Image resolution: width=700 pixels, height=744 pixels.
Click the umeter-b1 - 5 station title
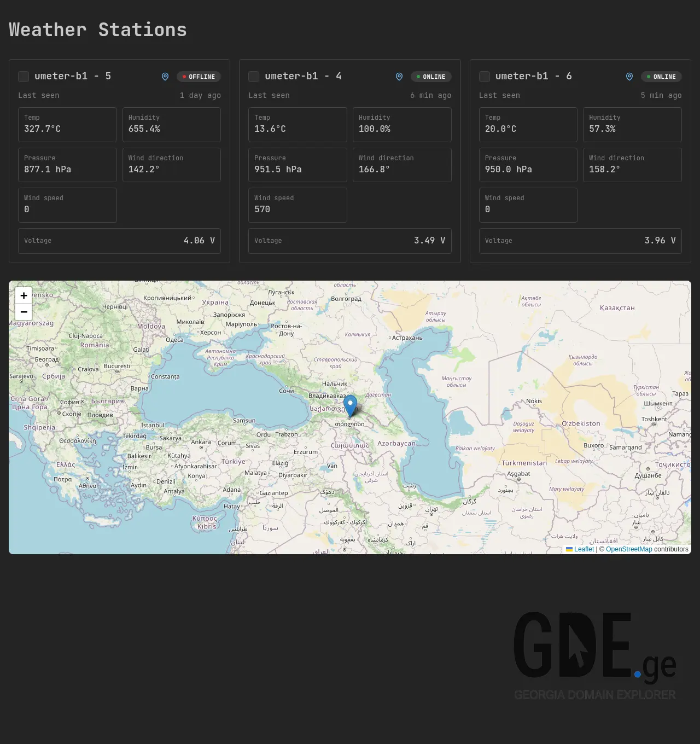point(73,76)
